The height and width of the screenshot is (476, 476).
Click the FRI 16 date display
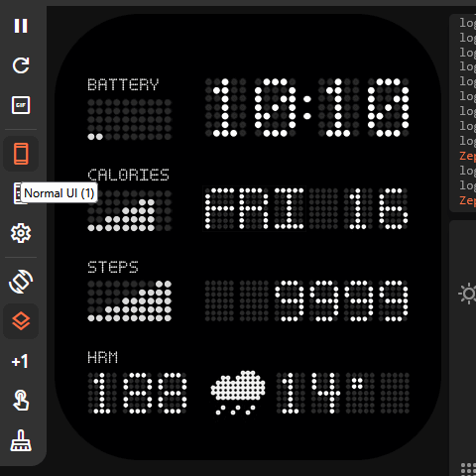[306, 208]
